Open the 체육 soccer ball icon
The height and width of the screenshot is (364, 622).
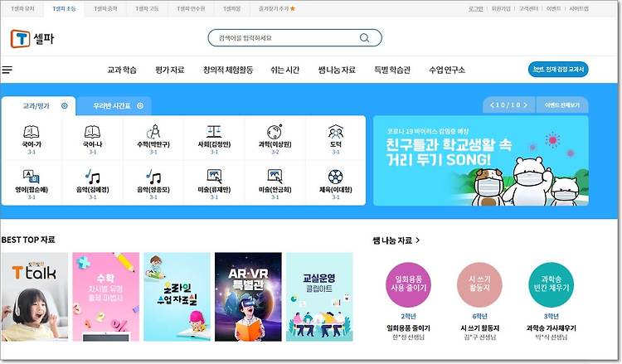[336, 177]
